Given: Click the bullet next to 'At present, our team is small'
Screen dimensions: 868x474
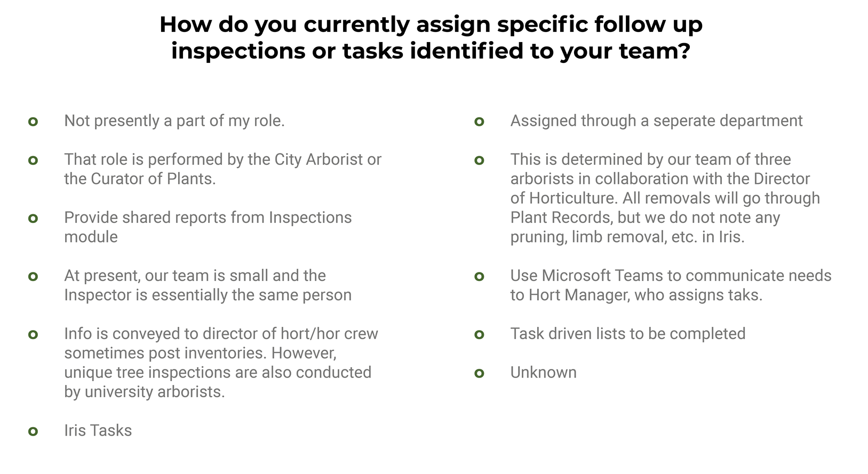Looking at the screenshot, I should 33,276.
